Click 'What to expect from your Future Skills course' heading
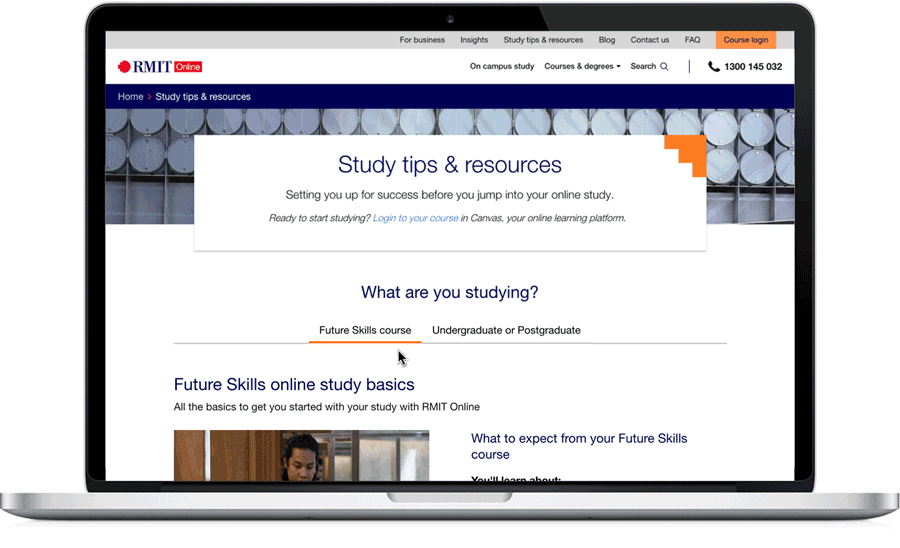This screenshot has width=900, height=548. [579, 446]
